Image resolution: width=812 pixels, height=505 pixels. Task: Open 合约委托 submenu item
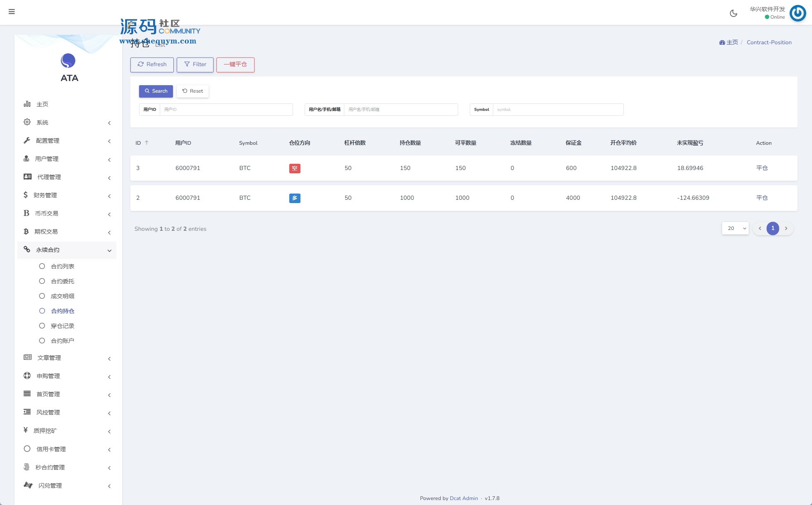[x=62, y=281]
